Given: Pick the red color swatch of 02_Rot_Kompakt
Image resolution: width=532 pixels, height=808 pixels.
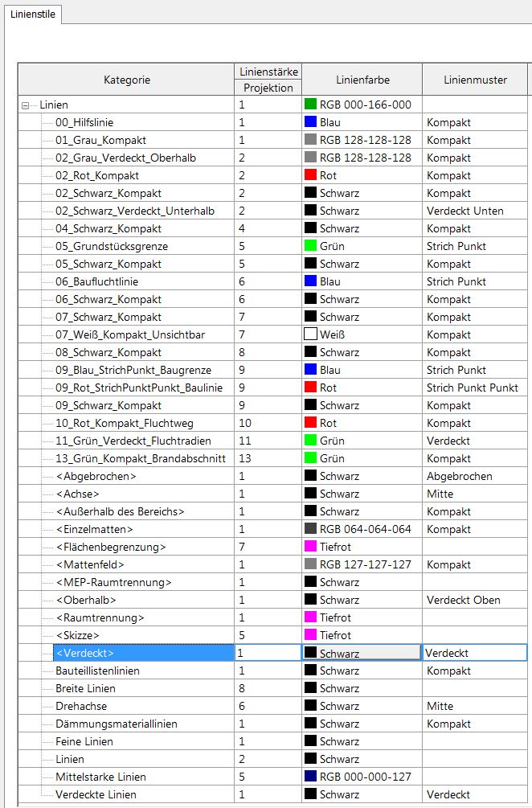Looking at the screenshot, I should point(311,176).
